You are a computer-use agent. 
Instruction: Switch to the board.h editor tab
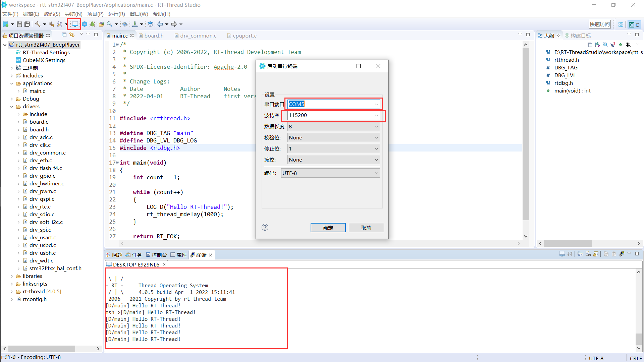tap(154, 35)
